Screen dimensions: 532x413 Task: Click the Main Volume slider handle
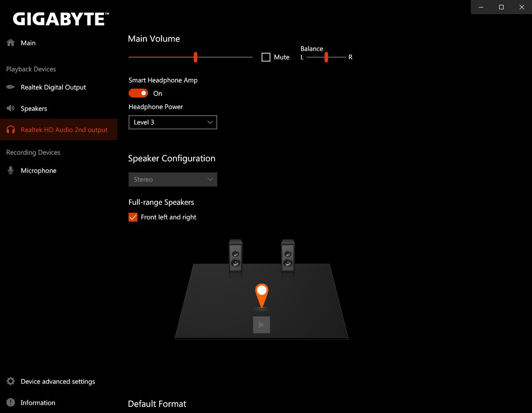click(x=196, y=57)
